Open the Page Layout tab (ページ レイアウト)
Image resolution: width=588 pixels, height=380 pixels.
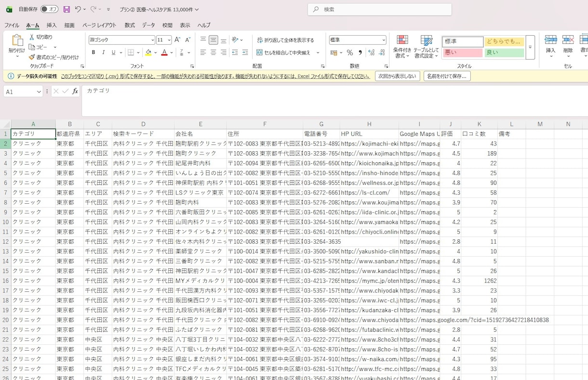point(99,25)
